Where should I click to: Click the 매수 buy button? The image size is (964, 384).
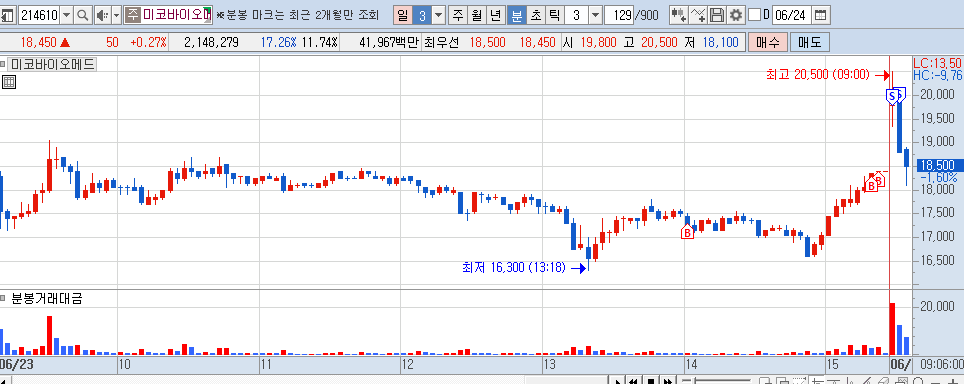768,42
